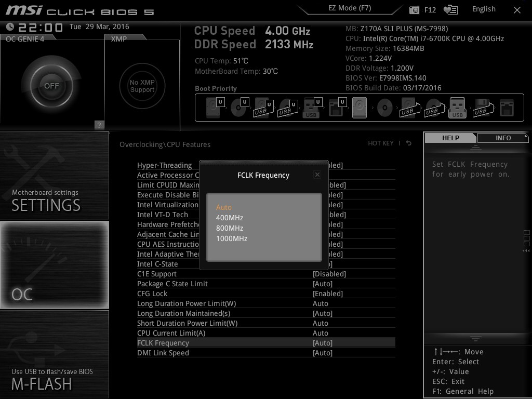Click the XMP tab label
This screenshot has width=532, height=399.
(119, 39)
